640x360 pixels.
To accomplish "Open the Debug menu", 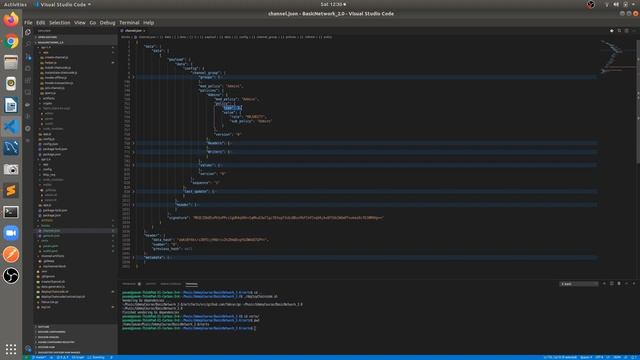I will click(107, 23).
